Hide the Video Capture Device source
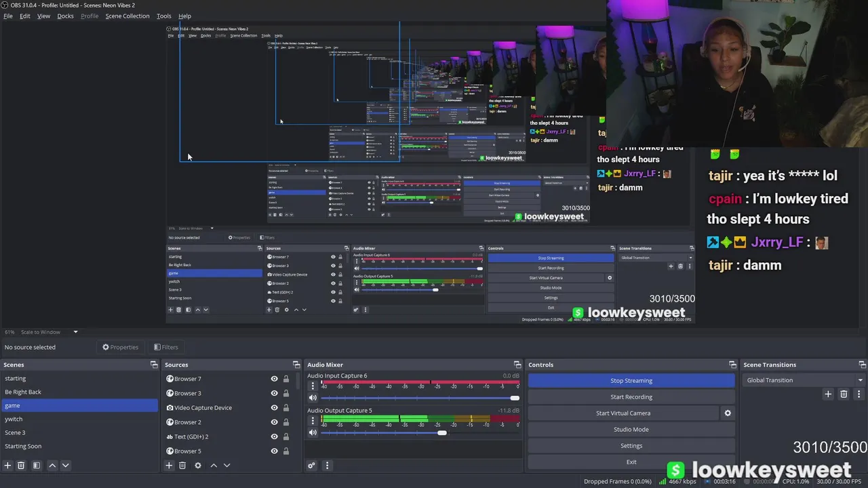868x488 pixels. [x=274, y=407]
